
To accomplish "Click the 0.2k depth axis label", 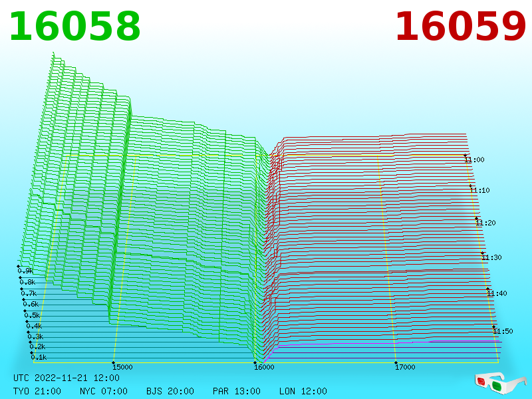I will coord(38,346).
